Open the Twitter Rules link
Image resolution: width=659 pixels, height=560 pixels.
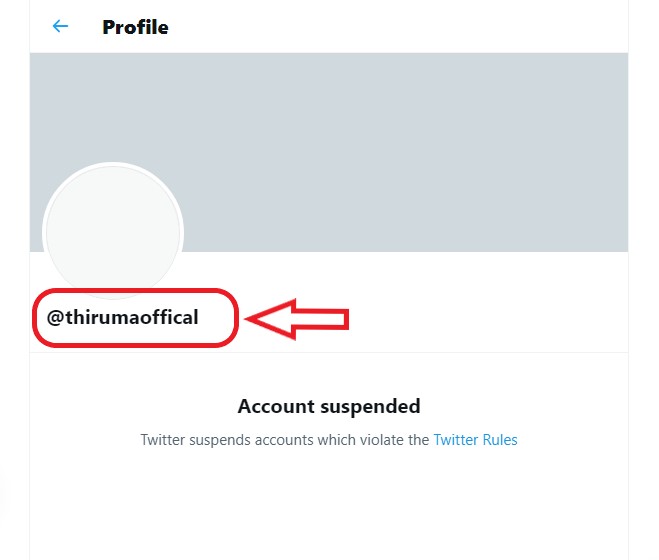[475, 439]
